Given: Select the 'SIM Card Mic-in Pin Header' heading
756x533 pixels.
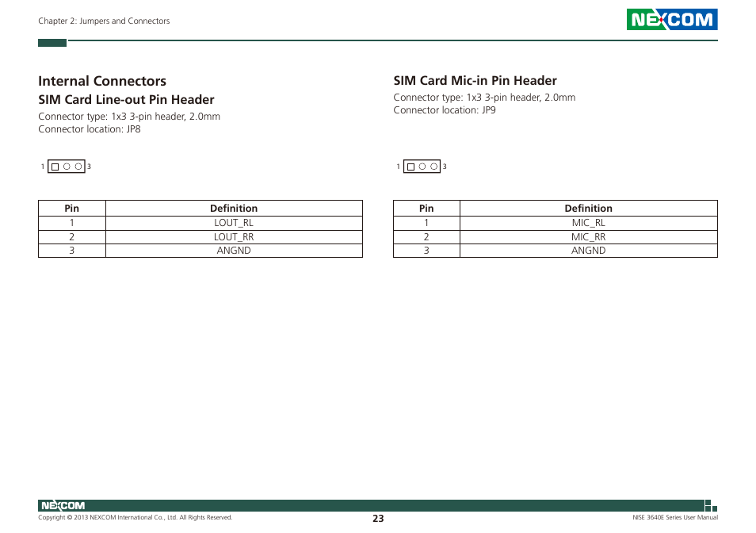Looking at the screenshot, I should [x=475, y=81].
